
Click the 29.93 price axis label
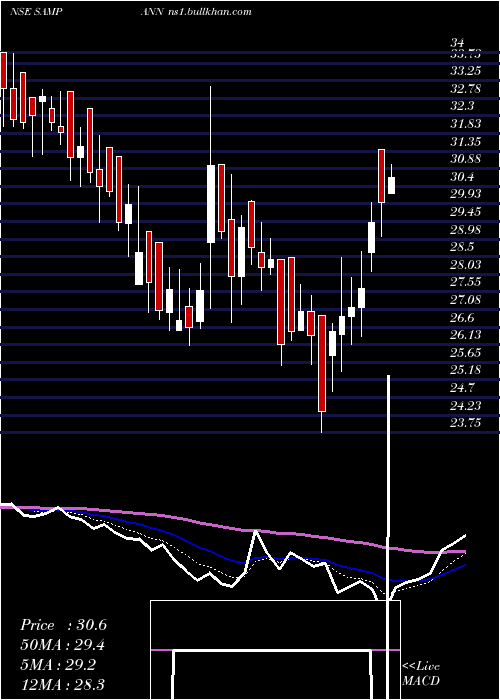pyautogui.click(x=465, y=194)
